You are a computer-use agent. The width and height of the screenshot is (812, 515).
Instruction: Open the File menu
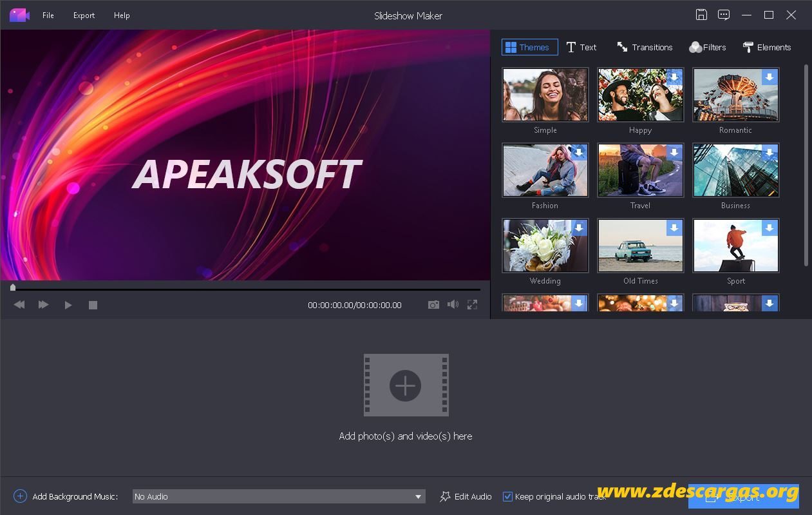[48, 15]
